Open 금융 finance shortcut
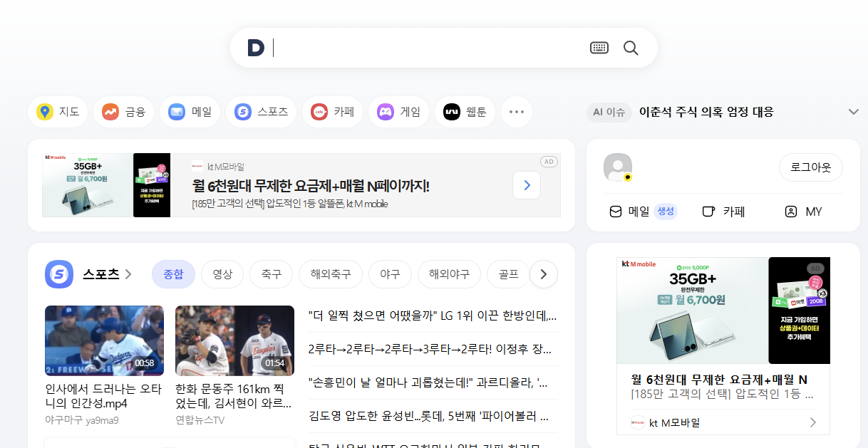Viewport: 868px width, 448px height. pyautogui.click(x=123, y=112)
